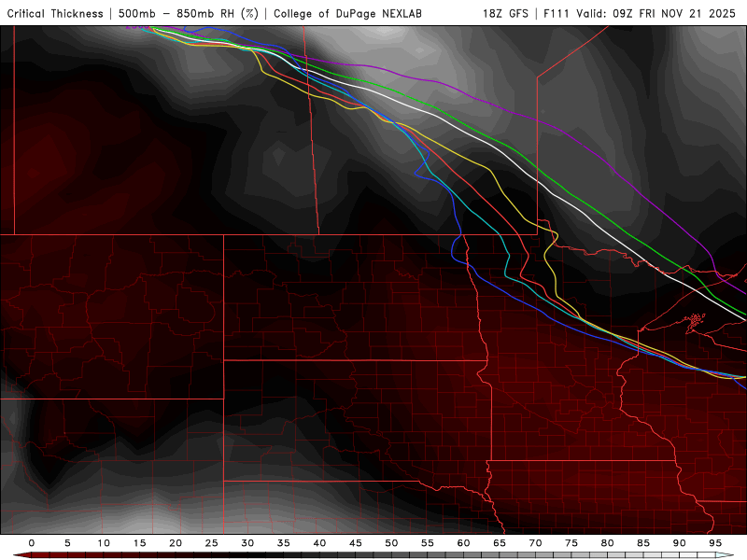Click the colorbar label "5"
This screenshot has width=747, height=560.
[x=67, y=543]
